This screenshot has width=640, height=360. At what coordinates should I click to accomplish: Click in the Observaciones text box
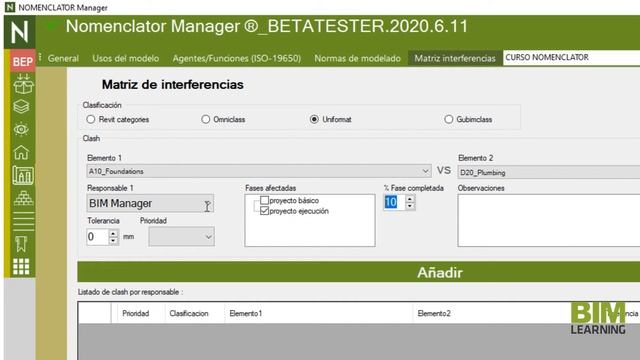coord(549,220)
